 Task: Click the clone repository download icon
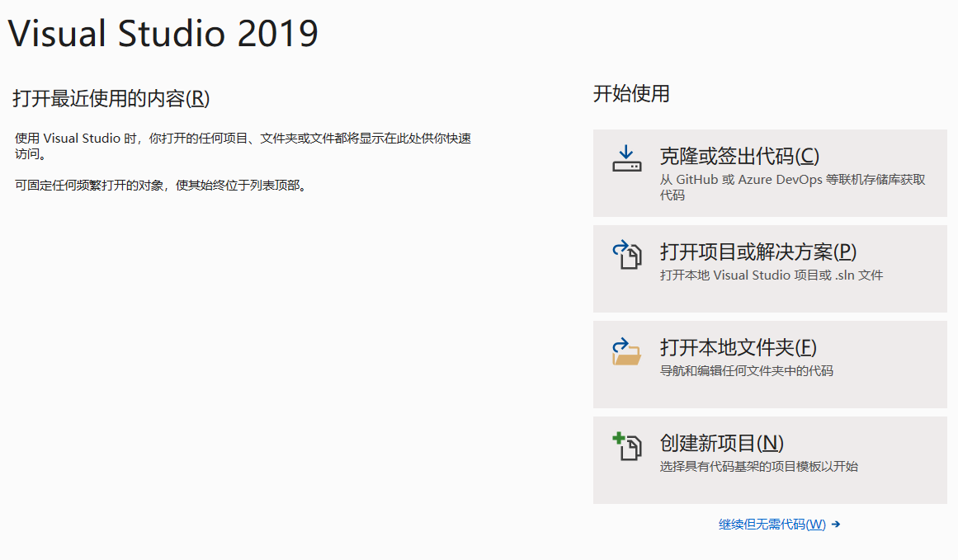[x=626, y=159]
